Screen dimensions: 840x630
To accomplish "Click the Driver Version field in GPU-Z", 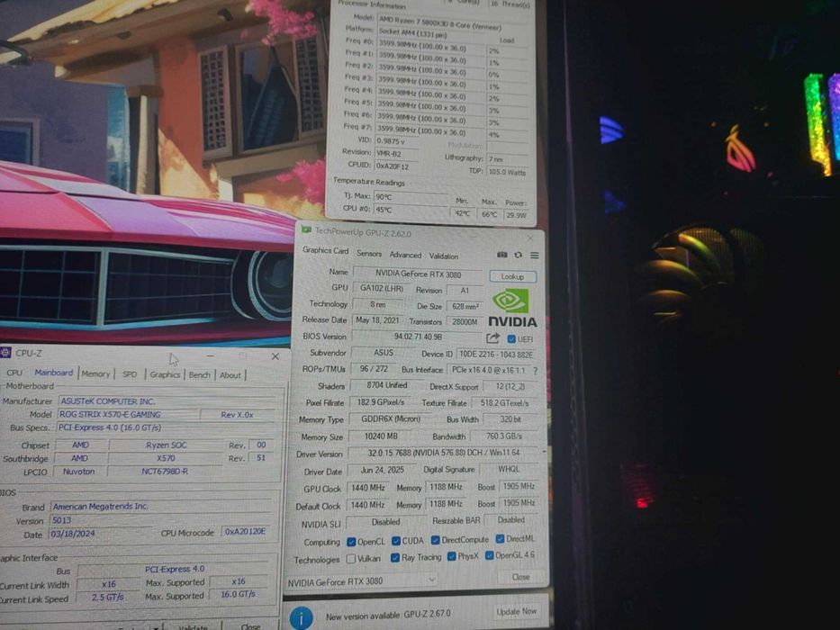I will pos(443,453).
